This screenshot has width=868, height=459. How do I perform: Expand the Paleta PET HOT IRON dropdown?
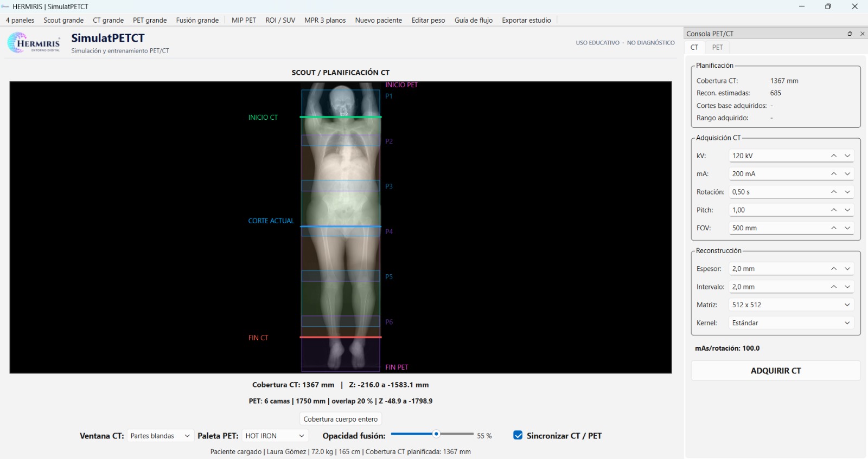click(275, 436)
